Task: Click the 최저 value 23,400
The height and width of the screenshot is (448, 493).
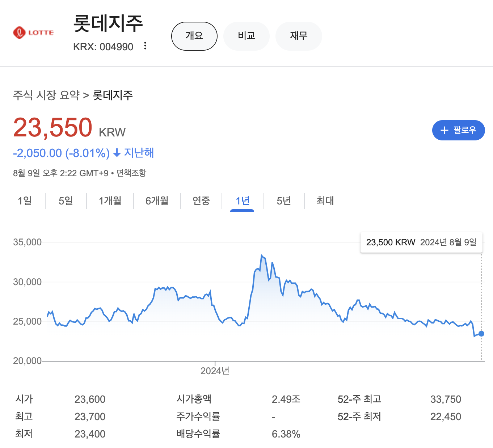Action: (x=90, y=434)
